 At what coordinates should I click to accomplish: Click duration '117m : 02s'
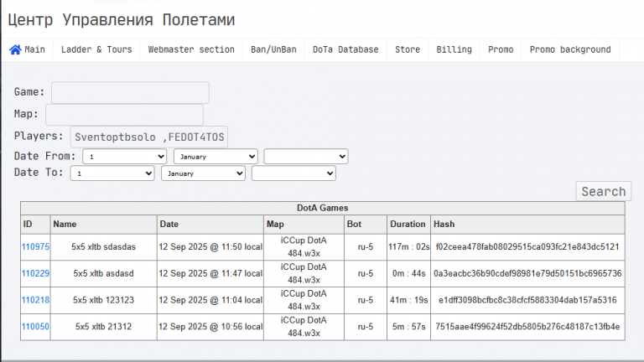click(408, 246)
